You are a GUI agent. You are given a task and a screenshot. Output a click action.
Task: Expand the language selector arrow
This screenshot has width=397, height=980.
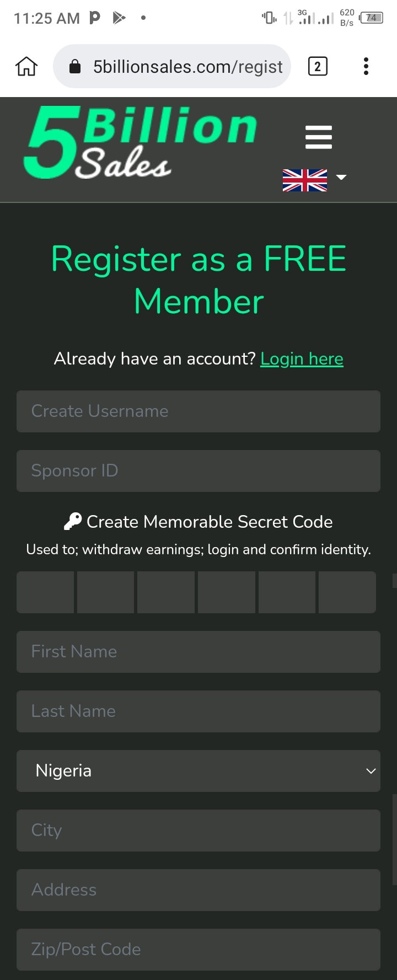(x=341, y=177)
